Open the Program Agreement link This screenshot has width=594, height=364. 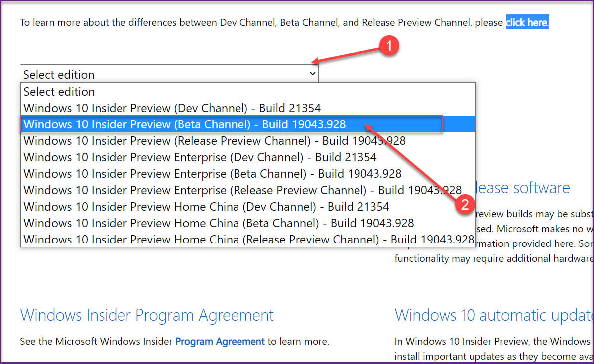(x=220, y=341)
